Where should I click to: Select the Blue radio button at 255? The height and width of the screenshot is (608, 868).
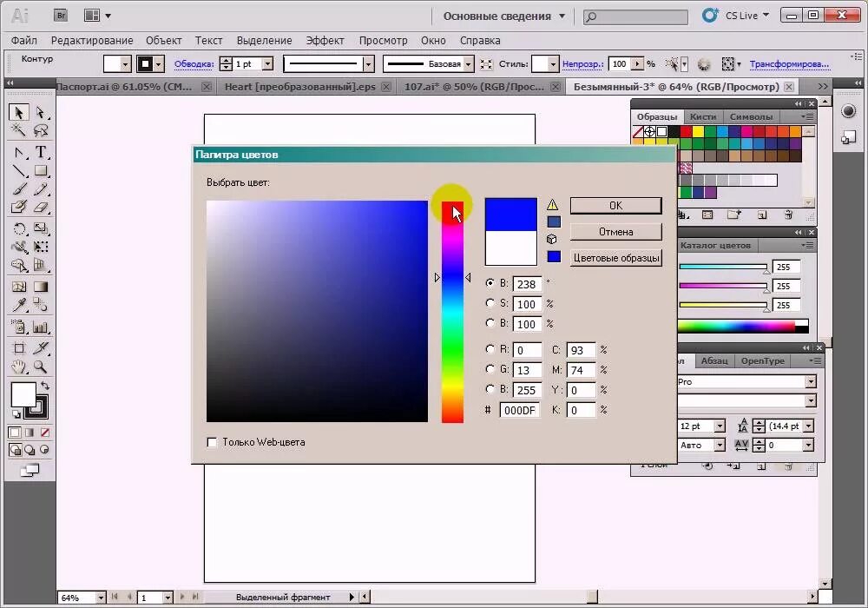tap(490, 389)
